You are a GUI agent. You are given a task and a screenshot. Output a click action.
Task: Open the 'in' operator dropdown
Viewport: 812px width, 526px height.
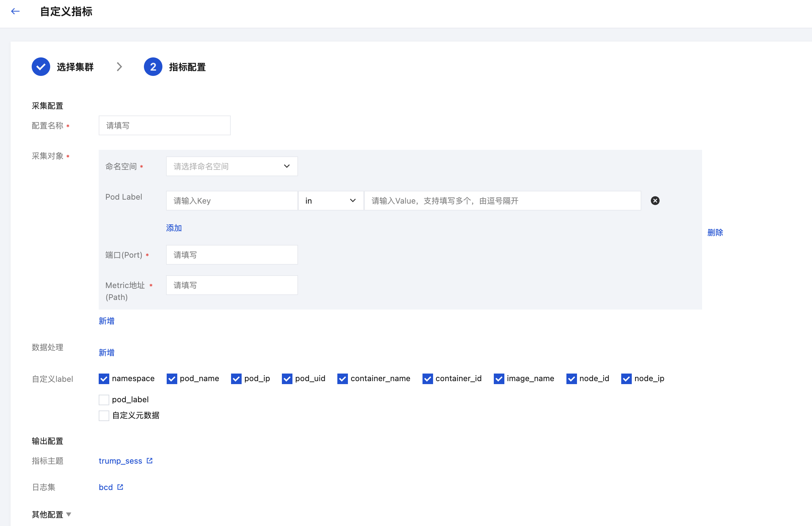click(330, 201)
